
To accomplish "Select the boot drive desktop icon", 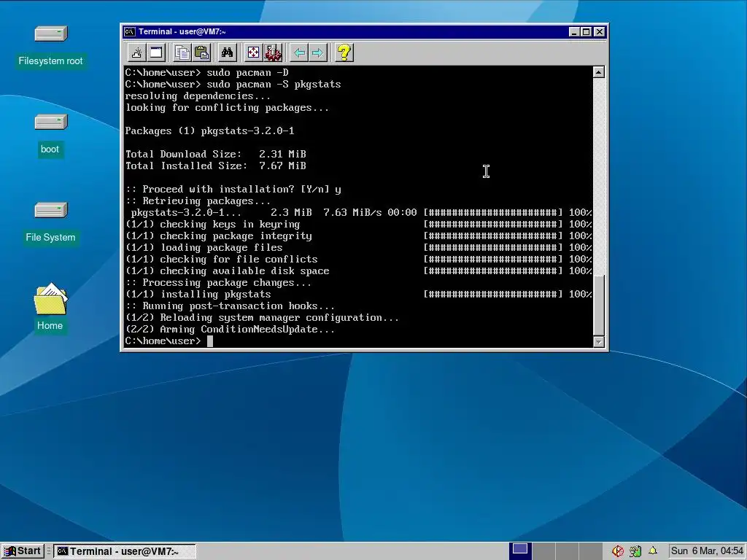I will click(50, 135).
